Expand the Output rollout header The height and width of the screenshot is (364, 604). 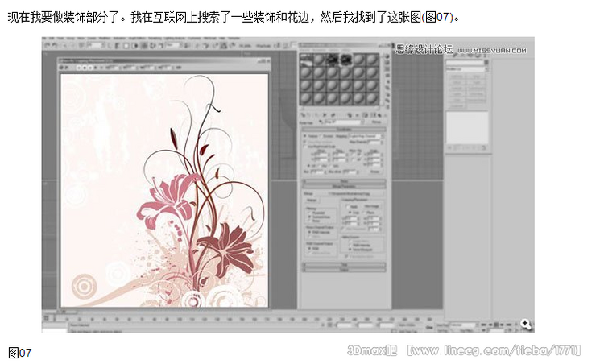coord(344,270)
